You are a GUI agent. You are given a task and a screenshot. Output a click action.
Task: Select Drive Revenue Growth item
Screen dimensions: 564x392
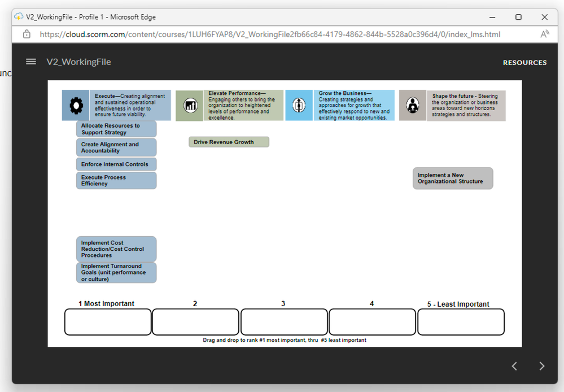pyautogui.click(x=229, y=142)
